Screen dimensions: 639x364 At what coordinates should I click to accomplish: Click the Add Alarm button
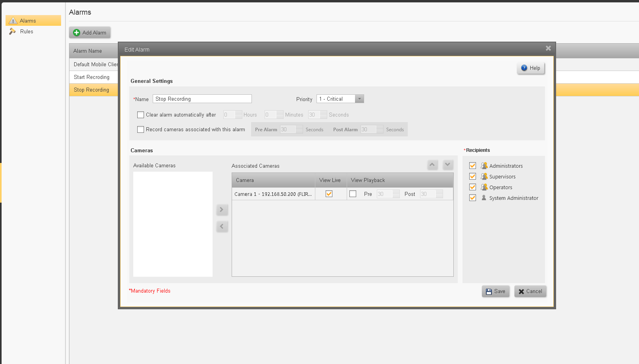(90, 33)
